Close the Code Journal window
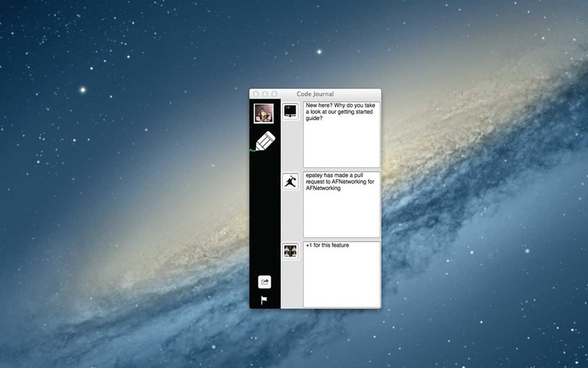Screen dimensions: 588x368 (x=256, y=94)
